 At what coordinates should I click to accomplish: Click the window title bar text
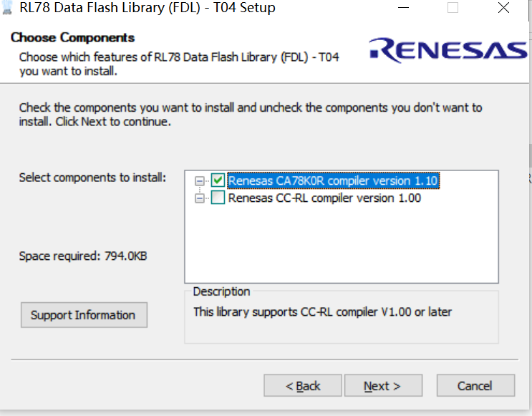[147, 7]
